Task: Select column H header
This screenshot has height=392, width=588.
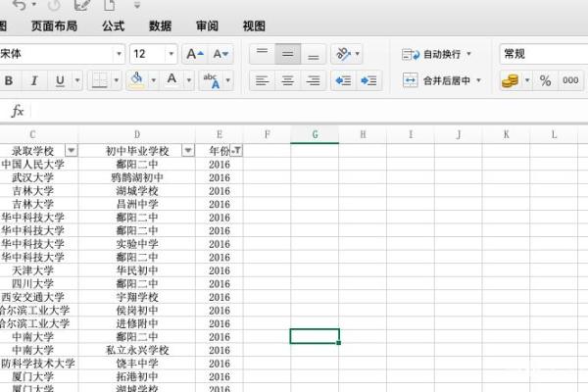Action: (x=363, y=134)
